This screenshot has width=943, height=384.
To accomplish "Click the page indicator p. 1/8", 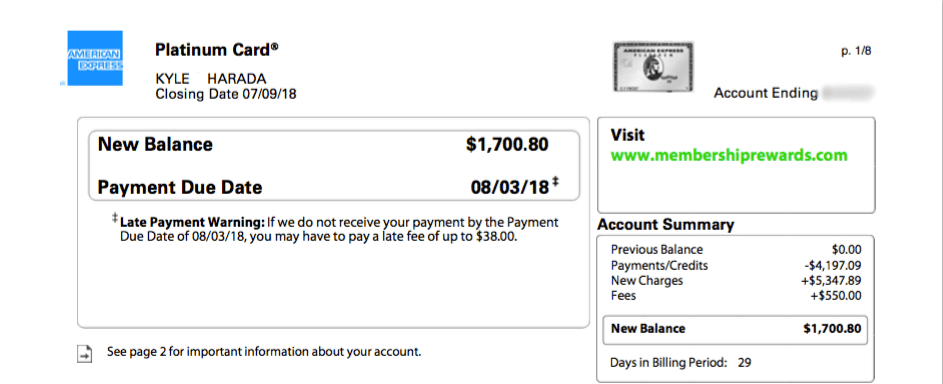I will [856, 51].
